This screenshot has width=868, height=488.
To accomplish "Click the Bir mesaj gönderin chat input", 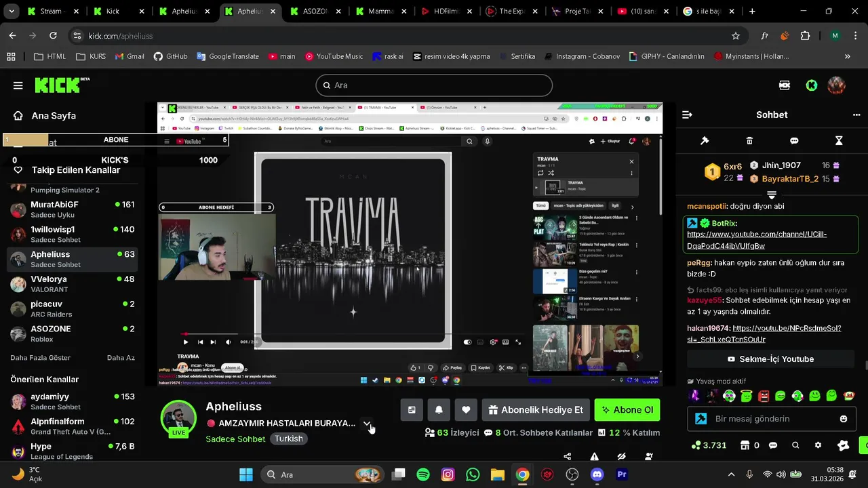I will (x=770, y=419).
